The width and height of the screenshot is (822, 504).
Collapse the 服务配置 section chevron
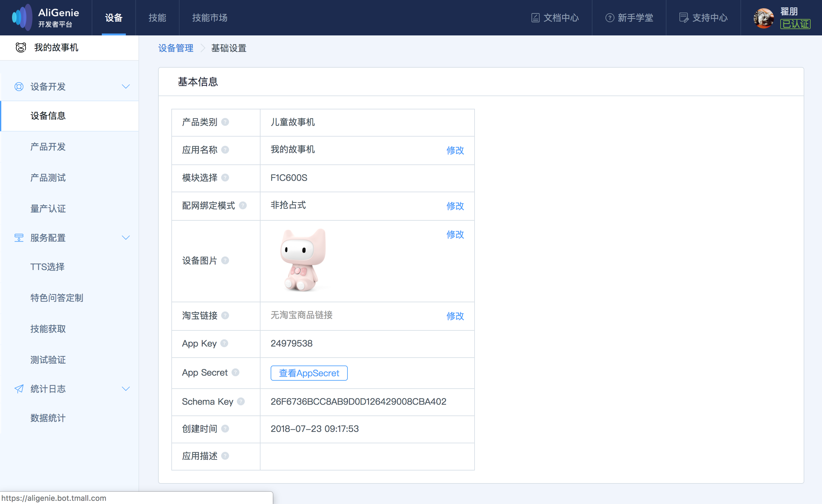pos(126,238)
